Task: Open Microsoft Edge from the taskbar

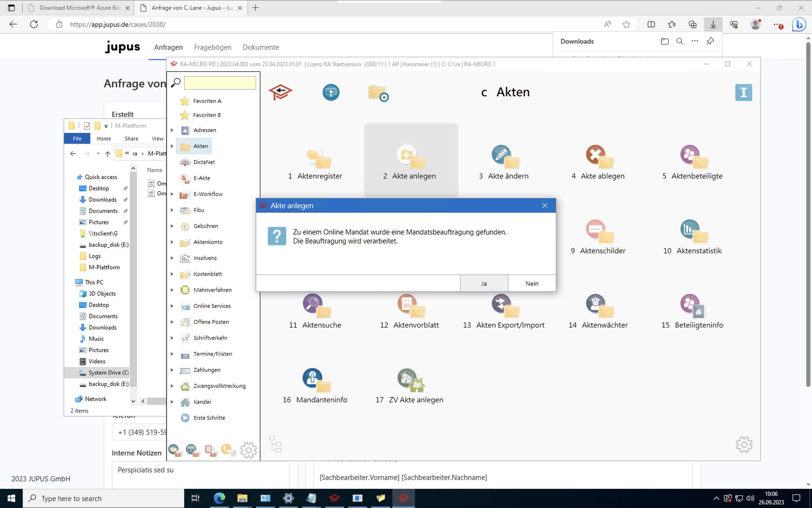Action: click(x=219, y=498)
